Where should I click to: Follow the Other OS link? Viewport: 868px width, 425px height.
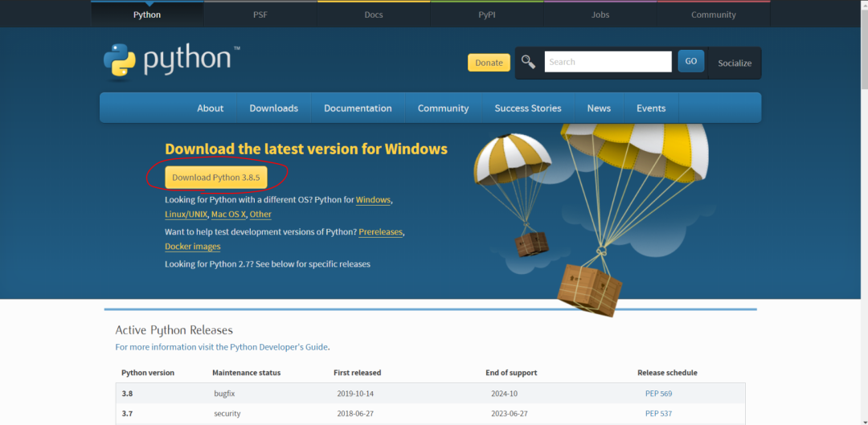tap(260, 215)
